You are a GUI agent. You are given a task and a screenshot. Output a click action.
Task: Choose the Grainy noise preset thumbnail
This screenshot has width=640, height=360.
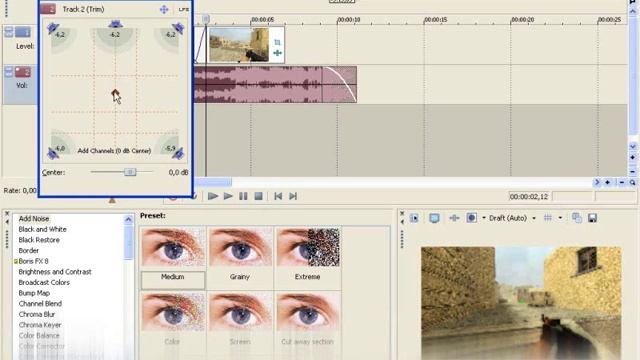(240, 248)
